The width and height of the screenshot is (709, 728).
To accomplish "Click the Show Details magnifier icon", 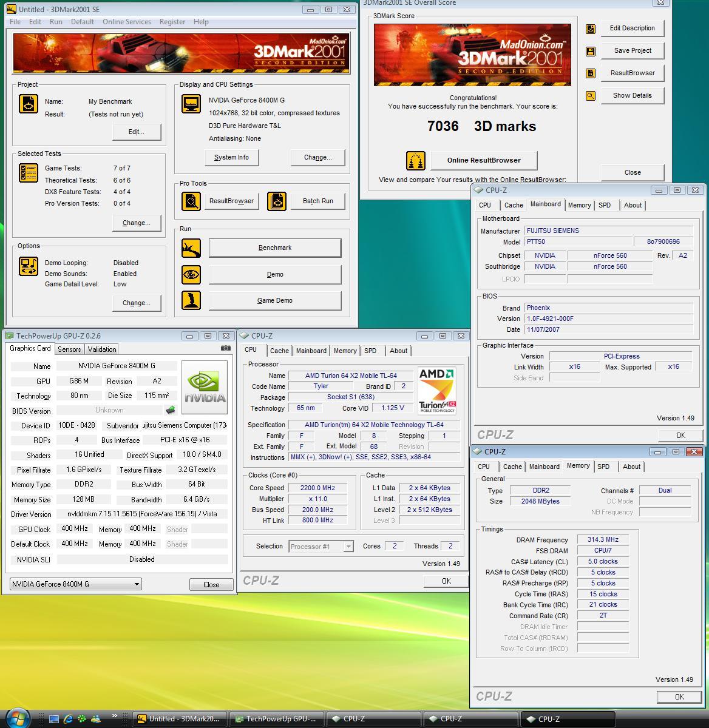I will tap(590, 96).
